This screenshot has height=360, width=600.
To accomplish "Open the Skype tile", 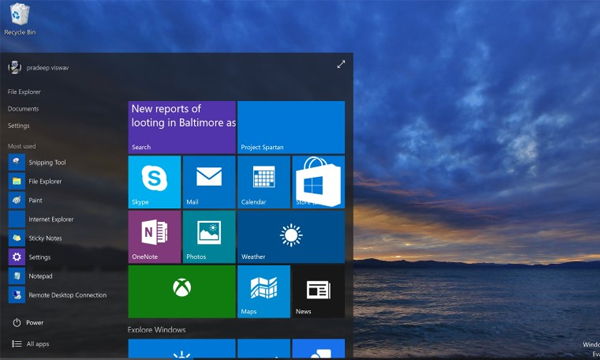I will (154, 182).
